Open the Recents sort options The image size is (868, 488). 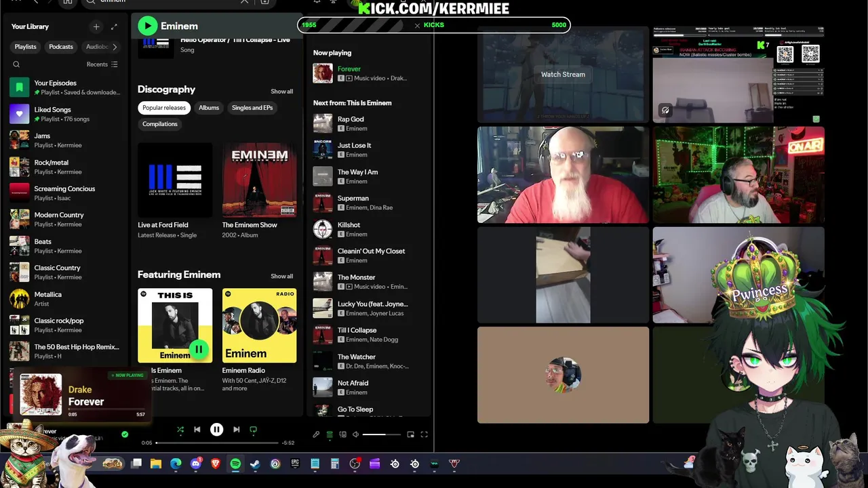tap(102, 64)
